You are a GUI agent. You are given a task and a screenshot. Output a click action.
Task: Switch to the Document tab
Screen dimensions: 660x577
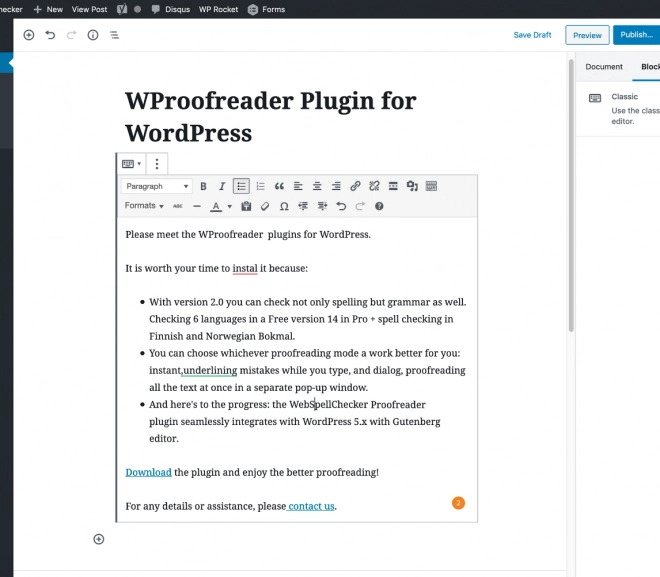point(604,66)
